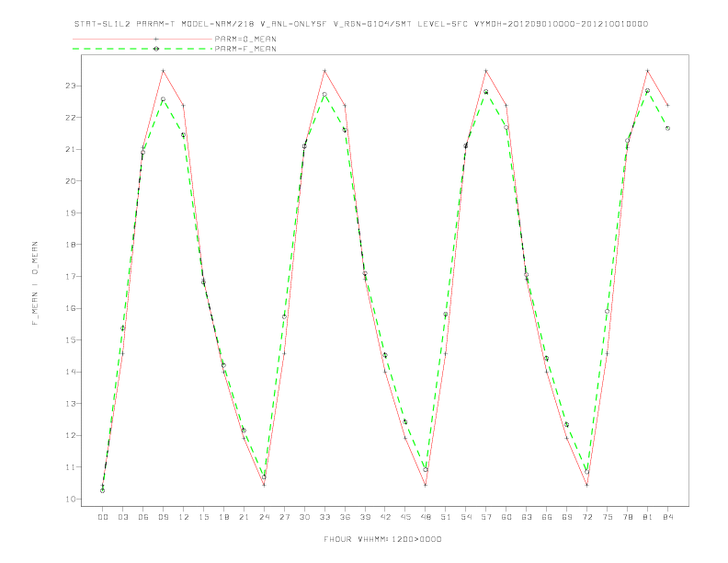Viewport: 728px width, 563px height.
Task: Click the x-axis forecast hour label 15
Action: (203, 517)
